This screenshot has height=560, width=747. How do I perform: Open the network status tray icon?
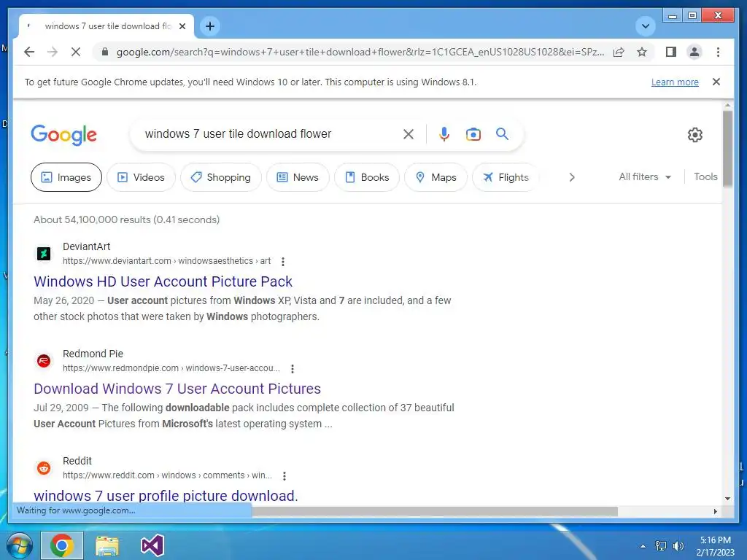[x=660, y=546]
